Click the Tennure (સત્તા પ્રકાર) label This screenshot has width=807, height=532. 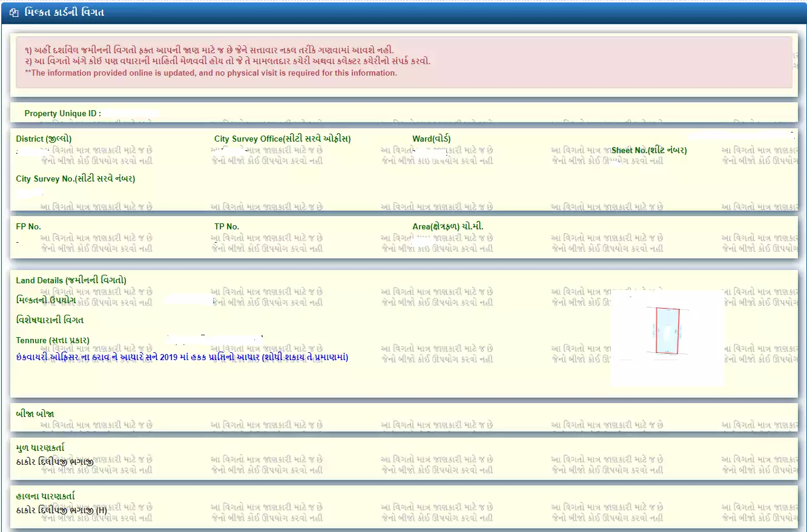pyautogui.click(x=53, y=340)
